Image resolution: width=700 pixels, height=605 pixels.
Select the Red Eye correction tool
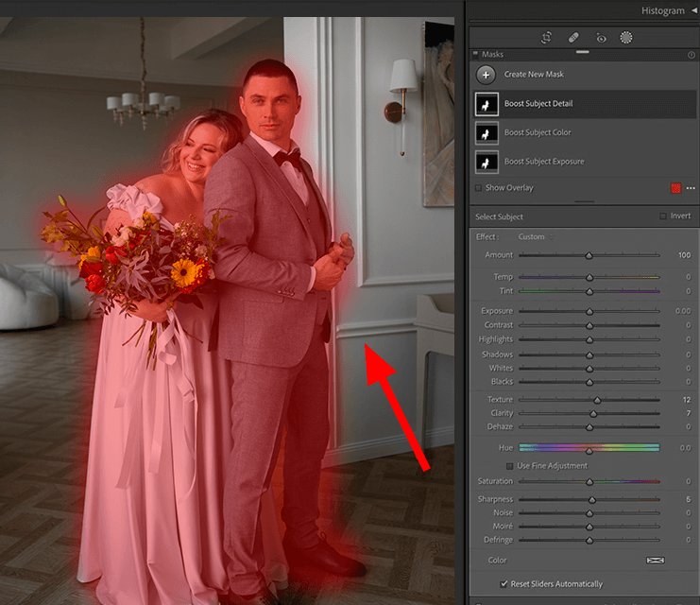point(599,38)
